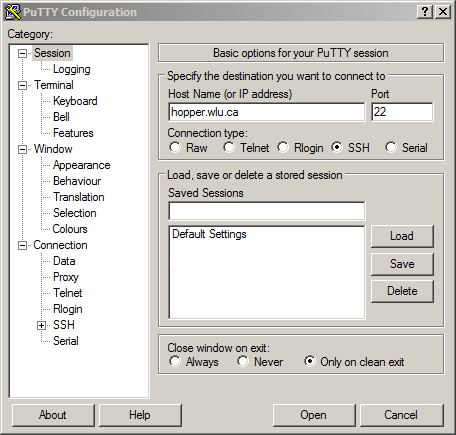Click the Host Name input field
This screenshot has height=435, width=456.
tap(267, 112)
